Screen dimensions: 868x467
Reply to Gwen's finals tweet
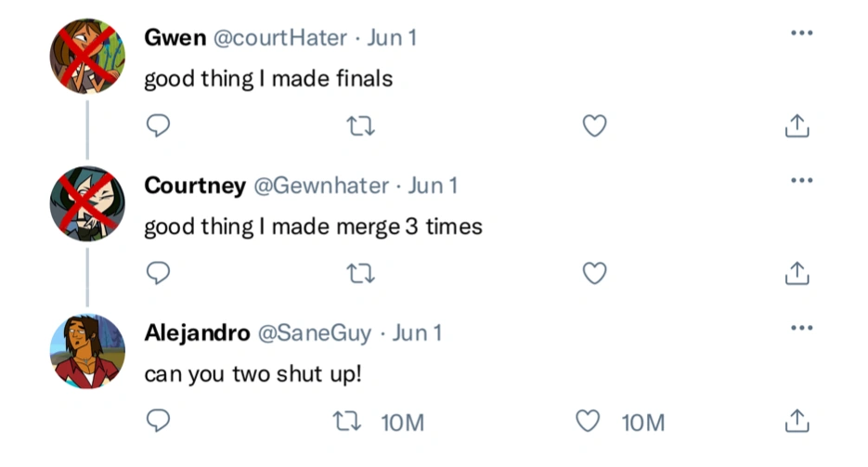point(159,126)
